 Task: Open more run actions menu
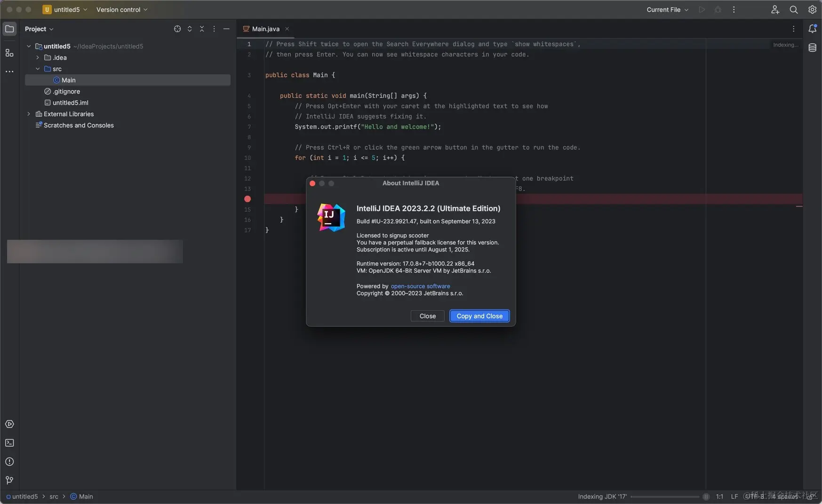[734, 9]
